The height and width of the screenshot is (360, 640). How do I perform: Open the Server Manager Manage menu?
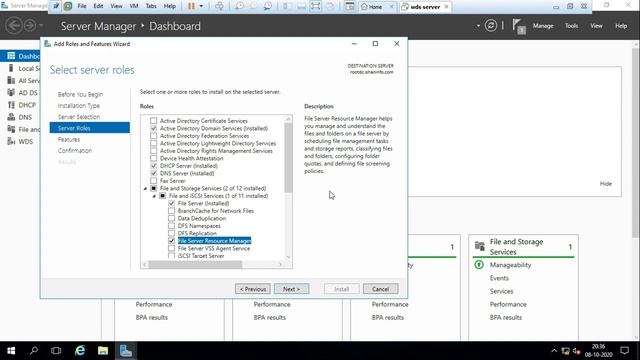click(x=543, y=26)
